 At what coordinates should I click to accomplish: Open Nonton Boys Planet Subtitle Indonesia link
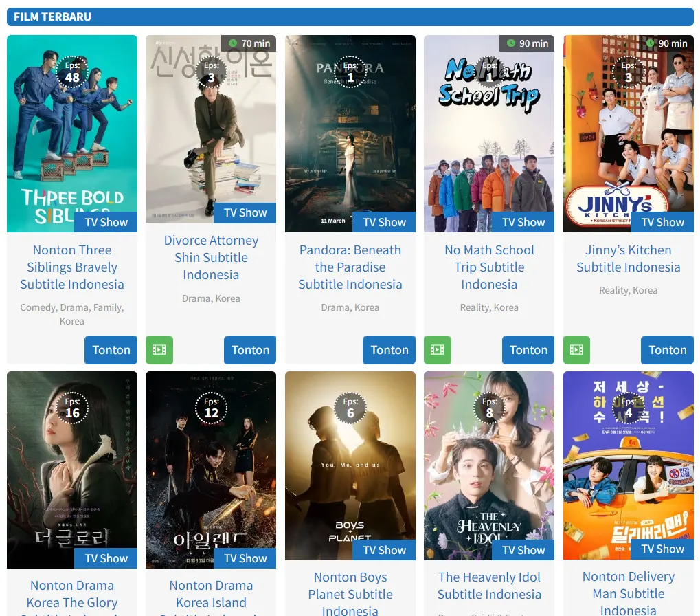pos(350,594)
